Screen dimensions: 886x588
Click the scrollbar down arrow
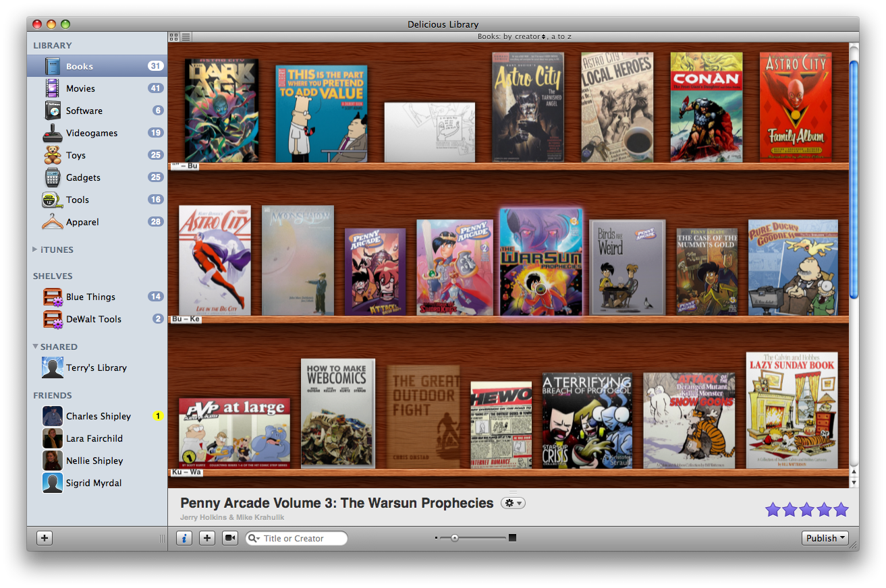854,483
